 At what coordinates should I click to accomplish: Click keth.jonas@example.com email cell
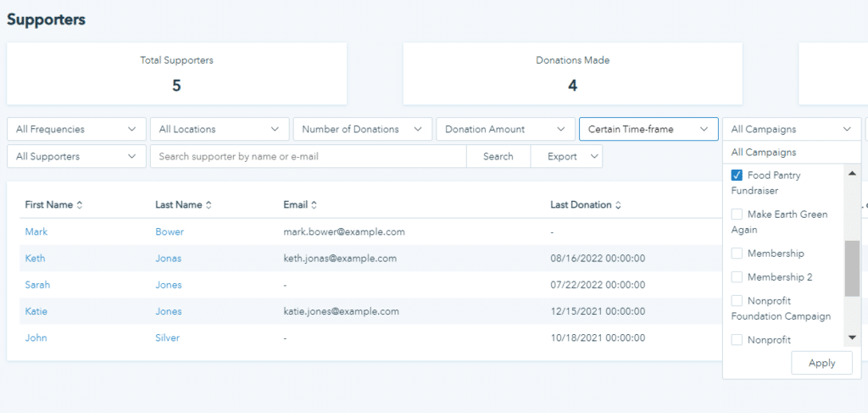(340, 259)
